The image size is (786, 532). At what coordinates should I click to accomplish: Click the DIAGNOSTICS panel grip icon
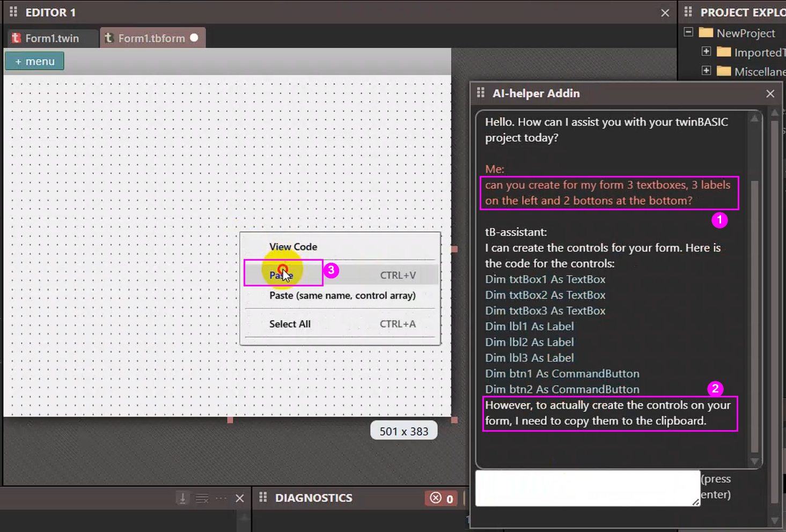[x=263, y=498]
